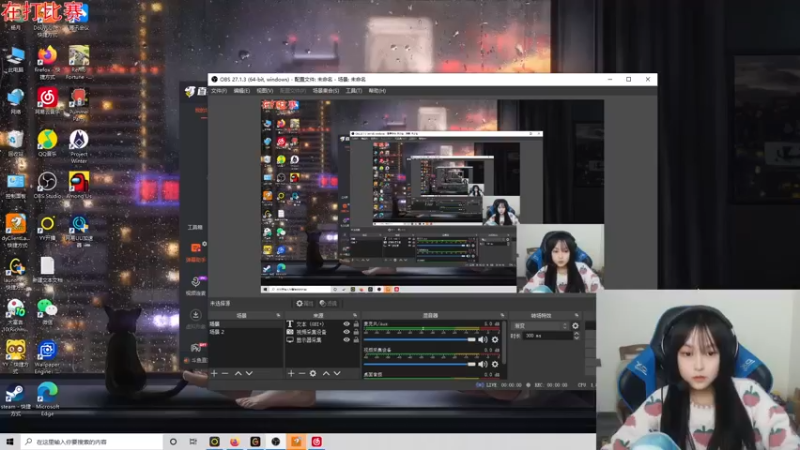800x450 pixels.
Task: Select the first scene in Scenes list
Action: pos(245,324)
